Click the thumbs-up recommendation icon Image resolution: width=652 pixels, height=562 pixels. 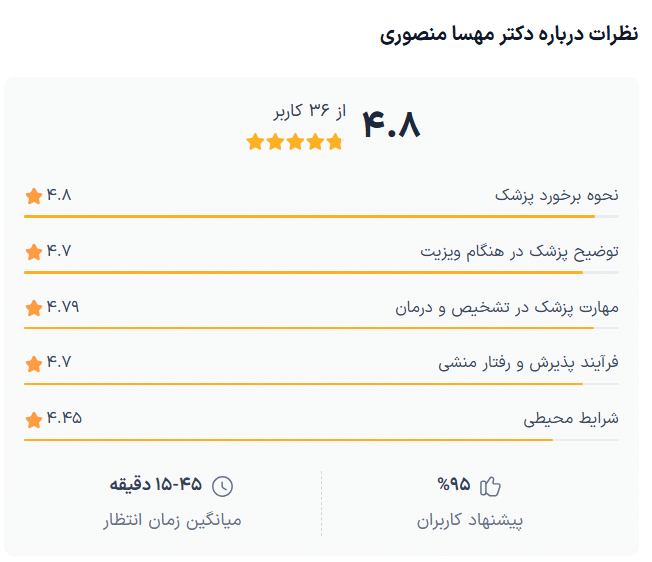[490, 487]
